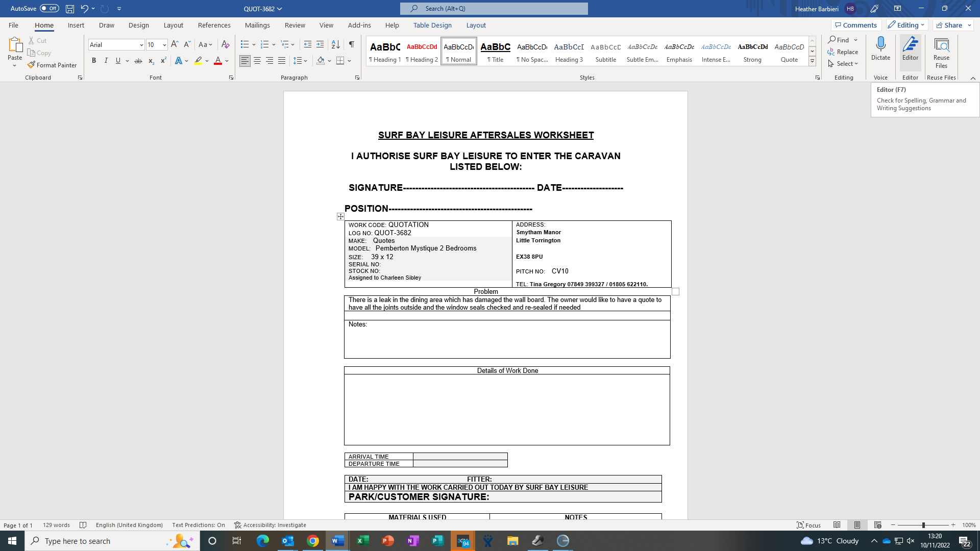
Task: Open the Reuse Files pane
Action: [x=941, y=52]
